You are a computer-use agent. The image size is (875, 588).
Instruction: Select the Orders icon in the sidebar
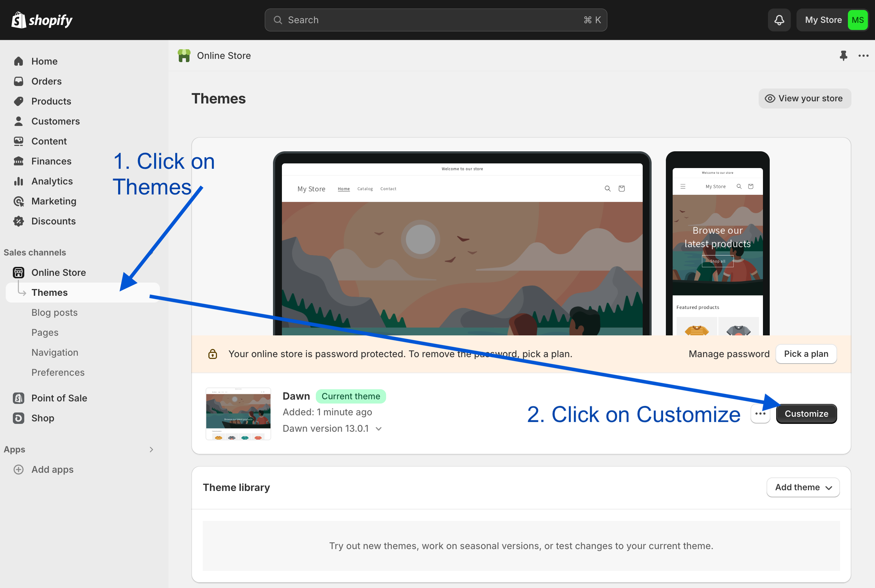click(18, 81)
